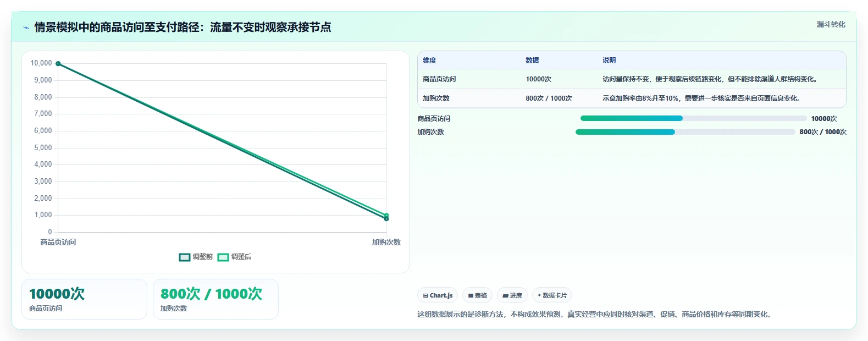Click the 示意加购率由8%升至10% explanation cell
The image size is (868, 341).
(x=701, y=98)
